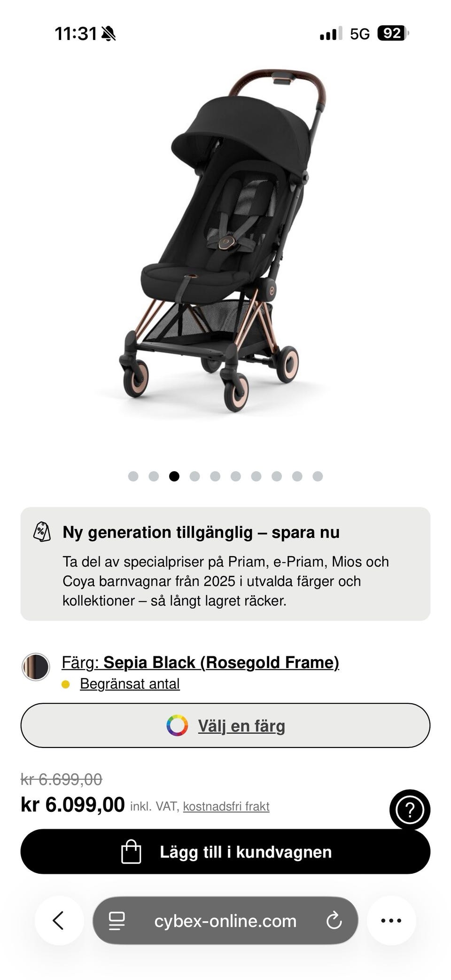This screenshot has width=451, height=980.
Task: Jump to the last carousel dot
Action: (x=318, y=476)
